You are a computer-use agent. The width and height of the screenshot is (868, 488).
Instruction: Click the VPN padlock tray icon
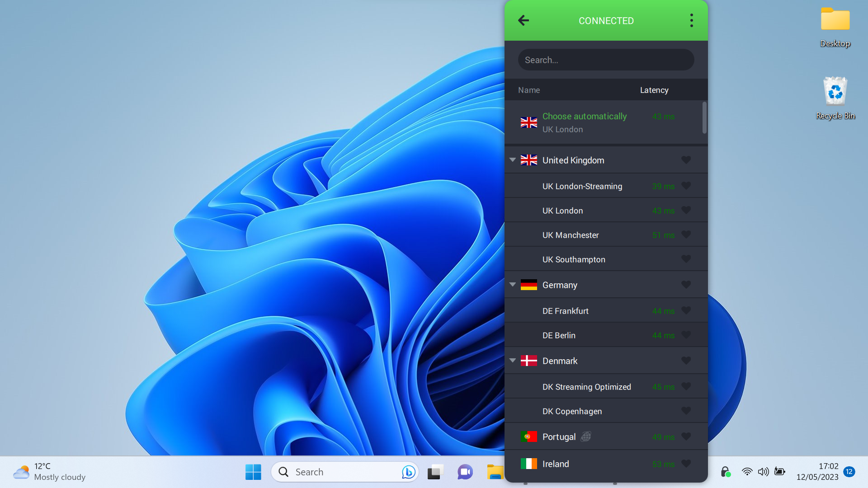pyautogui.click(x=725, y=472)
